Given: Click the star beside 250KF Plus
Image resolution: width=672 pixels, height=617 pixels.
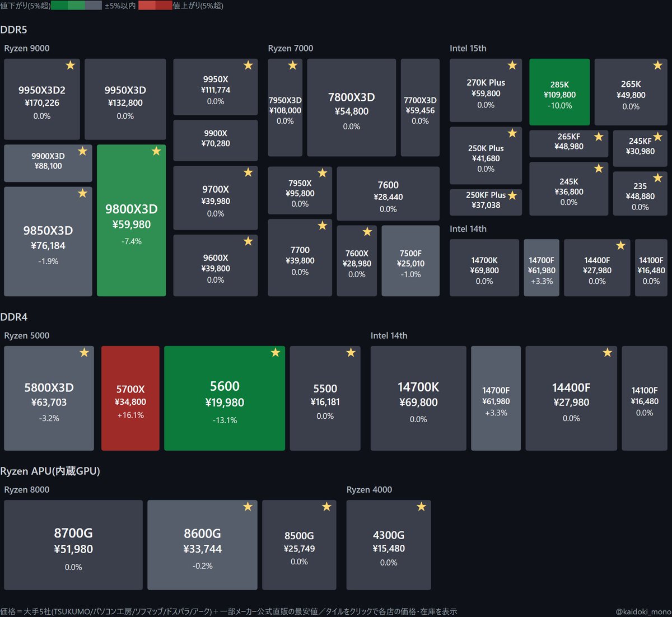Looking at the screenshot, I should click(x=512, y=195).
